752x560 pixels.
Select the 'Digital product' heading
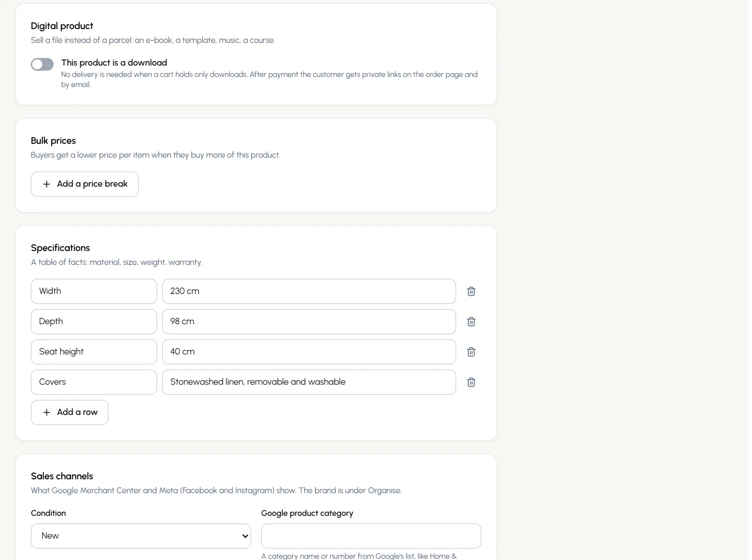[62, 26]
